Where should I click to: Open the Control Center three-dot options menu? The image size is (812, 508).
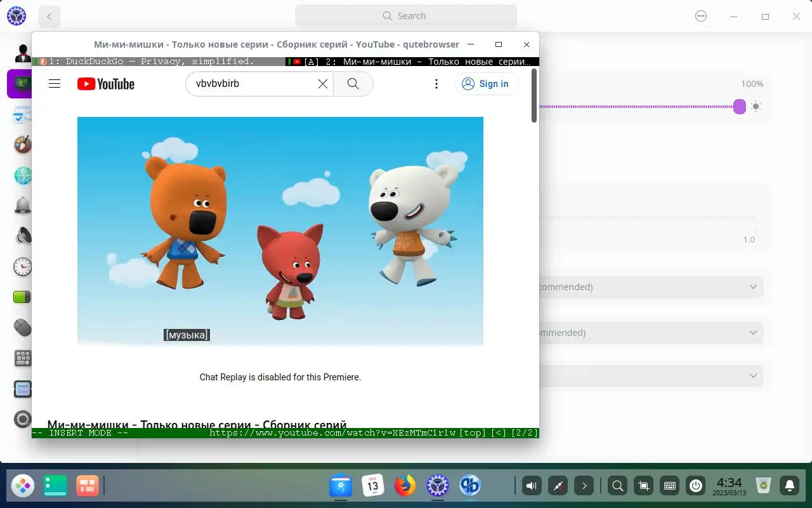coord(701,17)
